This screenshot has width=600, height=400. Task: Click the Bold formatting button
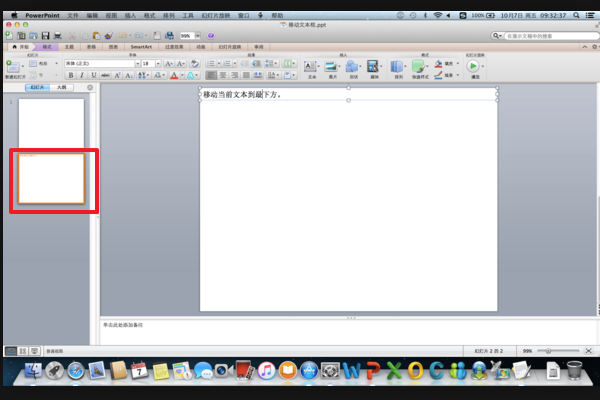[71, 76]
